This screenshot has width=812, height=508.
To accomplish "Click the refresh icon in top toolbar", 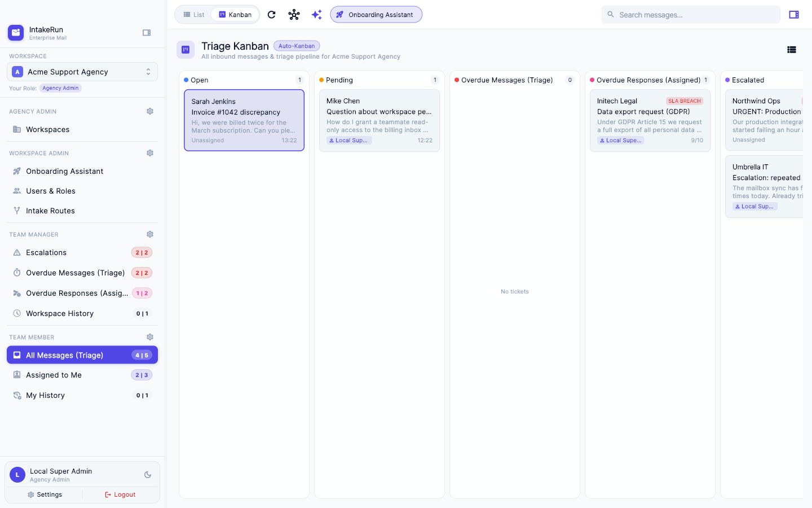I will [x=271, y=15].
